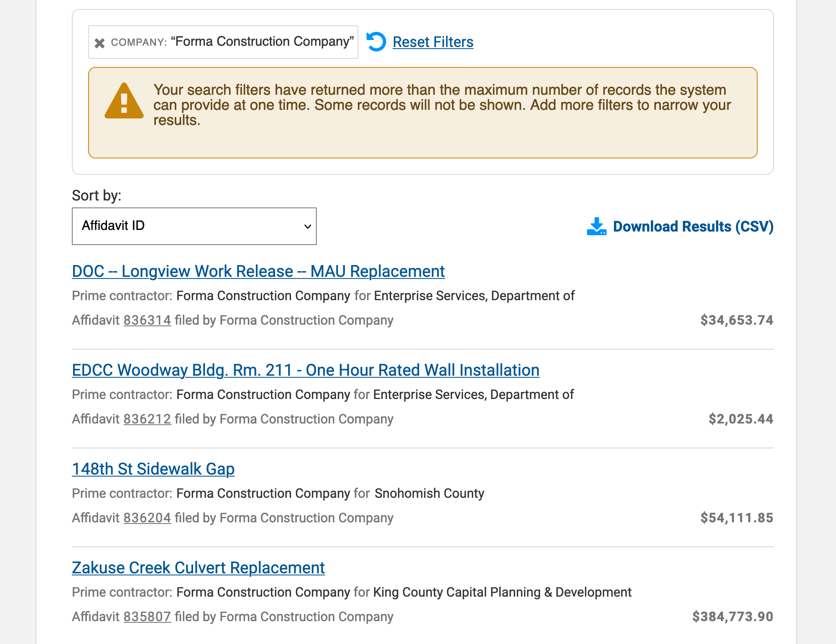This screenshot has width=836, height=644.
Task: Open affidavit 835807
Action: click(x=147, y=617)
